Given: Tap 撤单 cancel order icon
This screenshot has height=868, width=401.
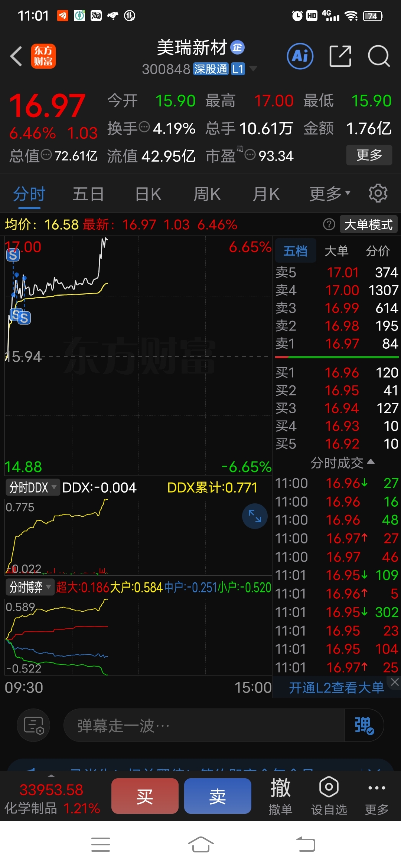Looking at the screenshot, I should click(x=280, y=796).
